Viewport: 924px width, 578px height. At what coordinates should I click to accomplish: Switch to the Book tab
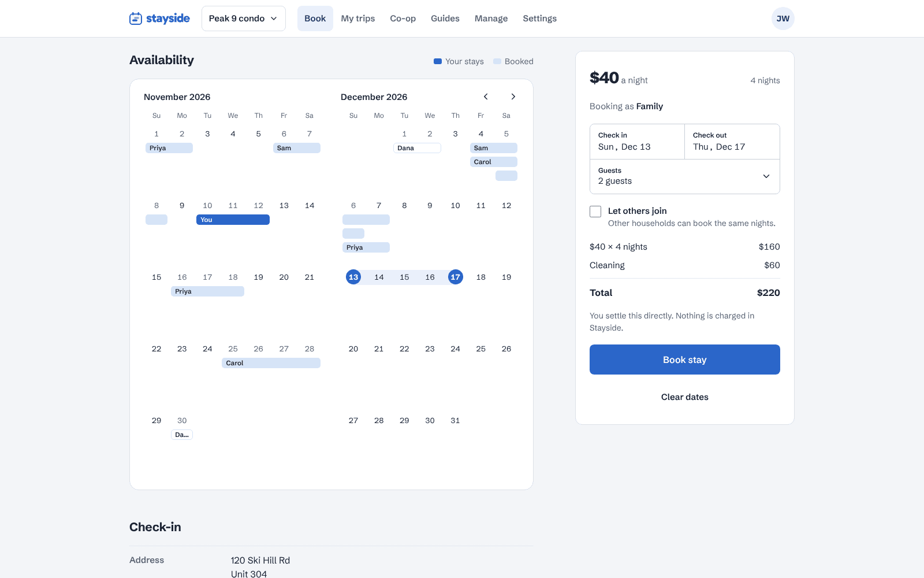coord(315,18)
